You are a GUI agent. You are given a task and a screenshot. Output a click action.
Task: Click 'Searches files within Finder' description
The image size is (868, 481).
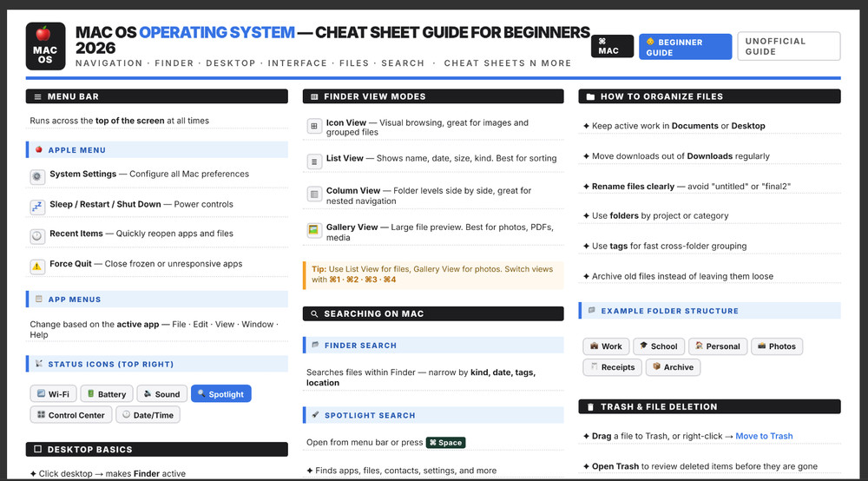[421, 378]
